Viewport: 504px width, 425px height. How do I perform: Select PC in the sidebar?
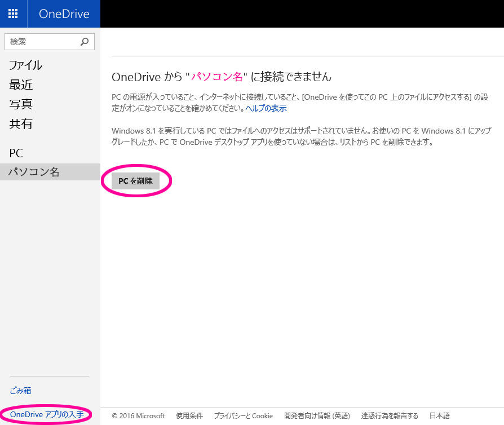(16, 153)
